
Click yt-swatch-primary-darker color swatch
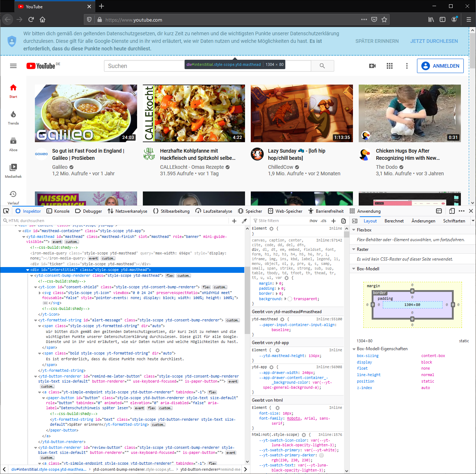322,455
